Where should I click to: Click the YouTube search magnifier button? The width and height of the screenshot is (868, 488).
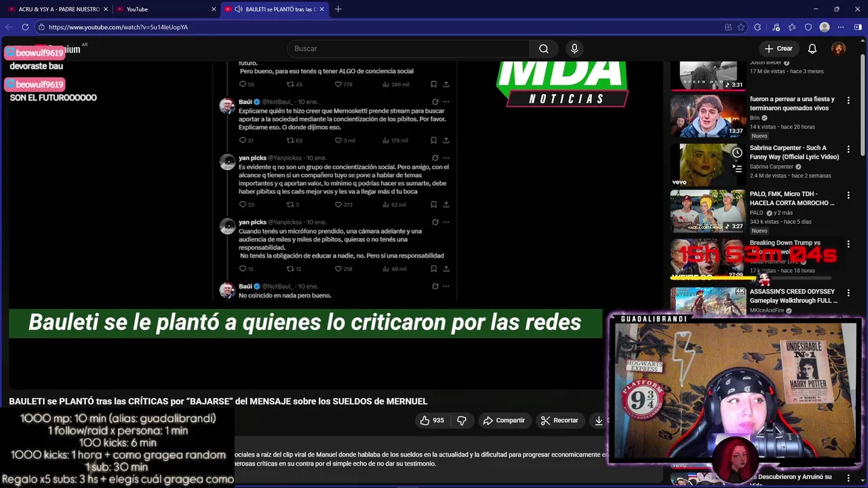click(543, 49)
